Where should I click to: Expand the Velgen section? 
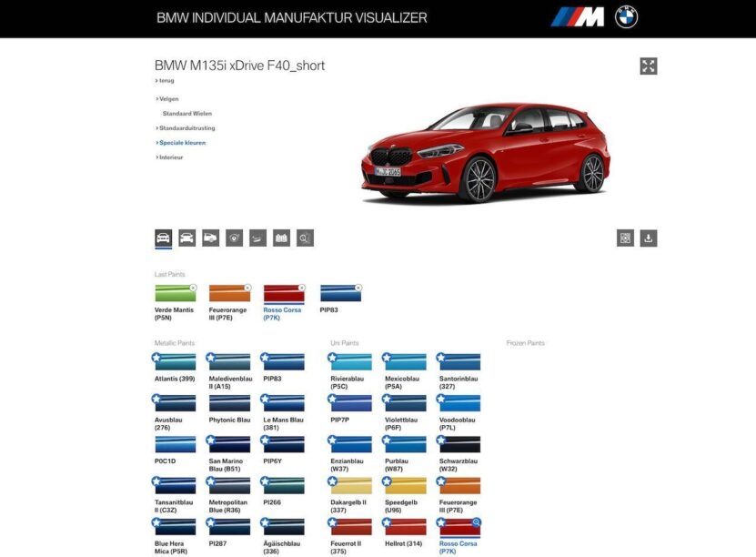(167, 99)
